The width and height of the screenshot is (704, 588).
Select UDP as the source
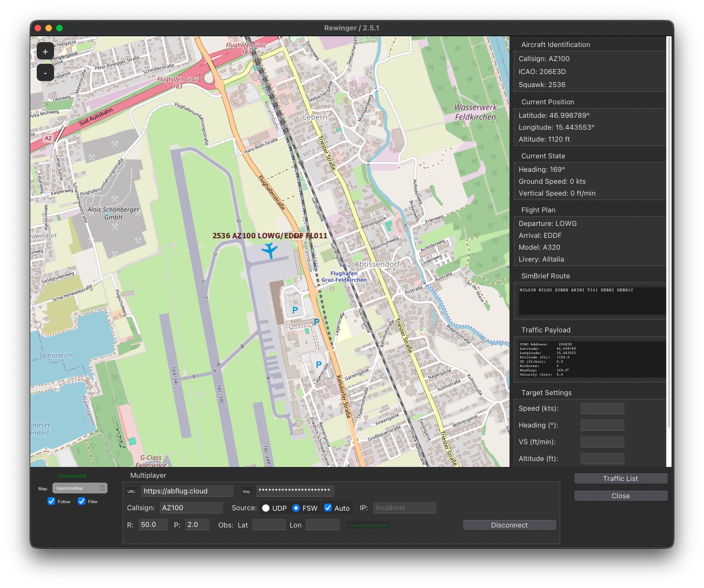coord(266,508)
